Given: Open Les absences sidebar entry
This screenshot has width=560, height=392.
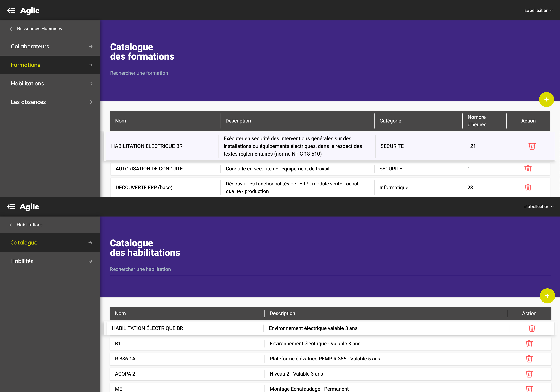Looking at the screenshot, I should (x=50, y=102).
